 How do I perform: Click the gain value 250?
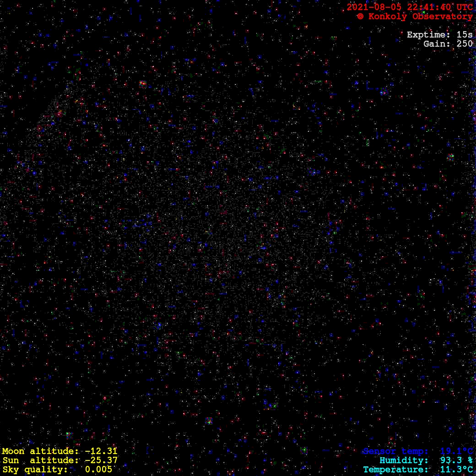[x=465, y=44]
